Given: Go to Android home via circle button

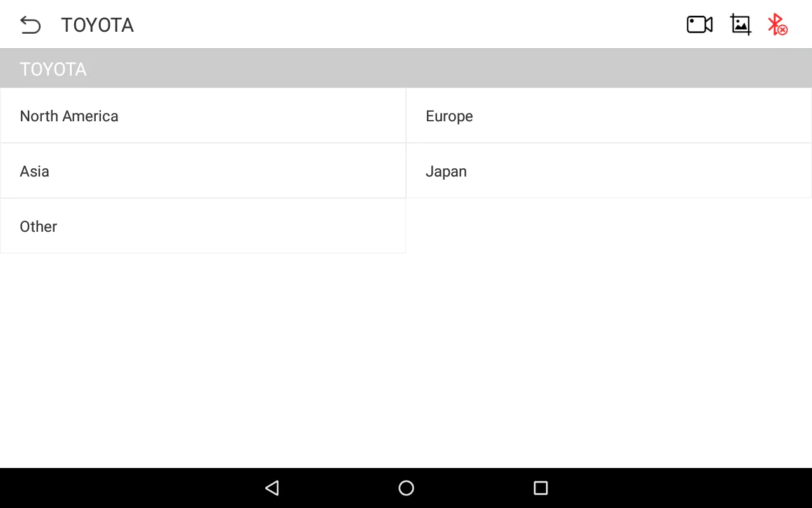Looking at the screenshot, I should tap(406, 488).
